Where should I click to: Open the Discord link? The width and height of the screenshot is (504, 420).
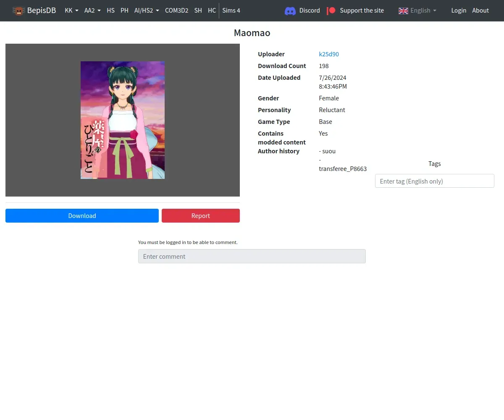coord(310,10)
